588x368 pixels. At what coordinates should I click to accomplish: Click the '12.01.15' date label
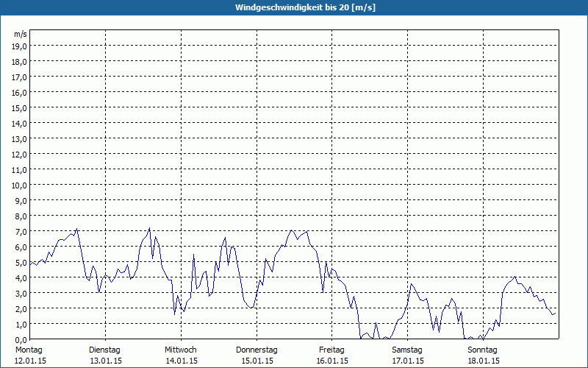pos(30,361)
